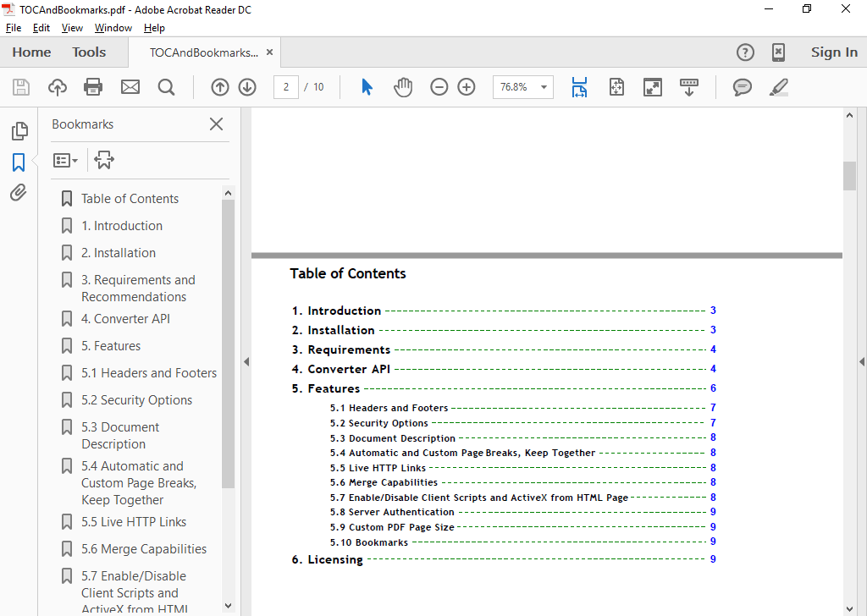This screenshot has width=867, height=616.
Task: Select the Hand tool
Action: click(403, 87)
